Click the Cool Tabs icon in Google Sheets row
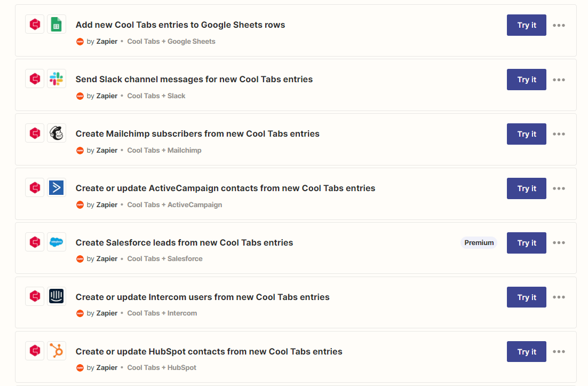This screenshot has height=386, width=588. tap(35, 25)
